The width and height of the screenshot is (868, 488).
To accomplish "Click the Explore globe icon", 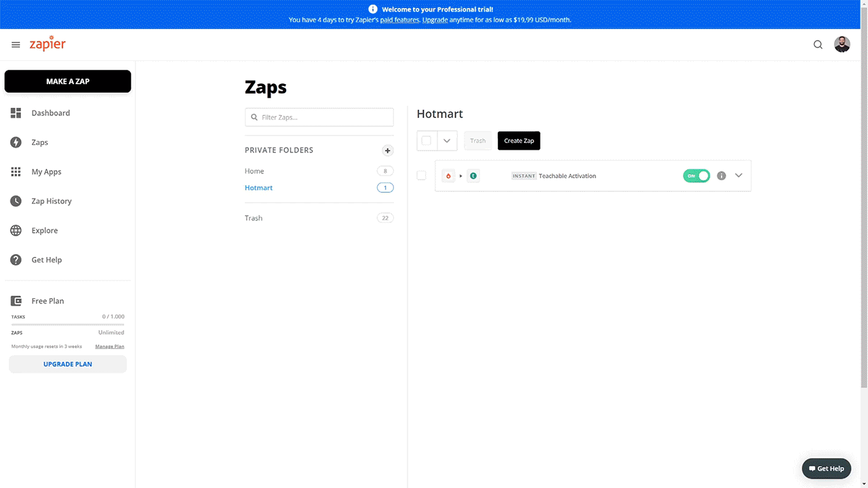I will click(x=16, y=230).
